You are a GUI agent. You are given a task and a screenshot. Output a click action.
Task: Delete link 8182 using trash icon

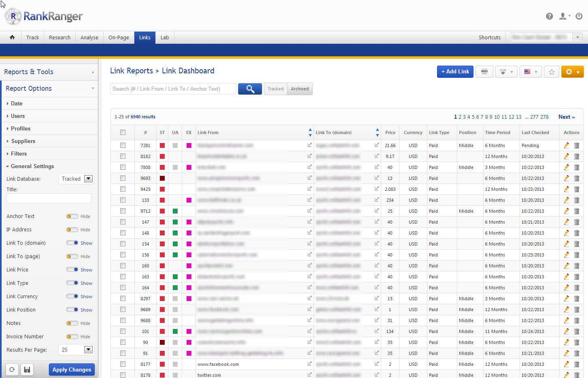click(577, 156)
